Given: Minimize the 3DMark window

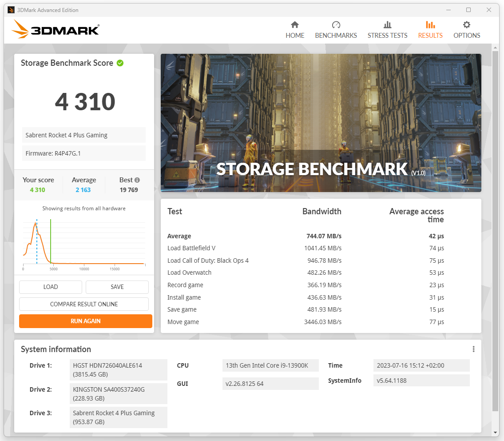Looking at the screenshot, I should [448, 10].
